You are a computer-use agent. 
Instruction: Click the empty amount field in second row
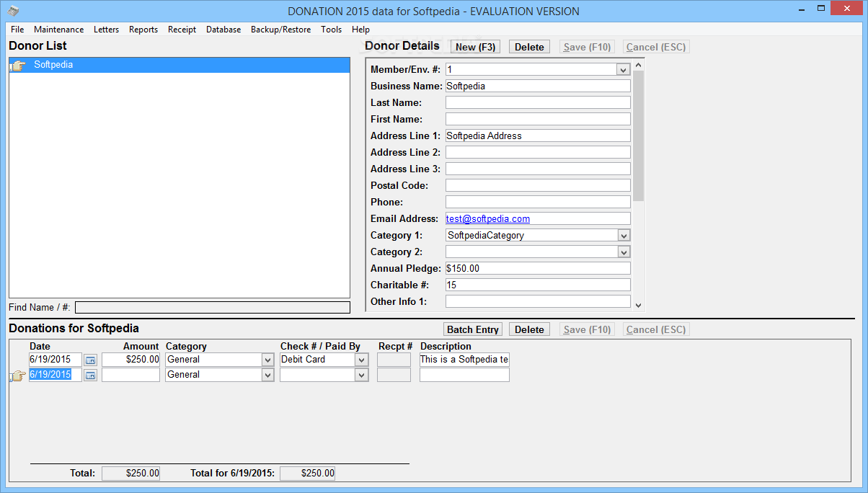[x=130, y=375]
